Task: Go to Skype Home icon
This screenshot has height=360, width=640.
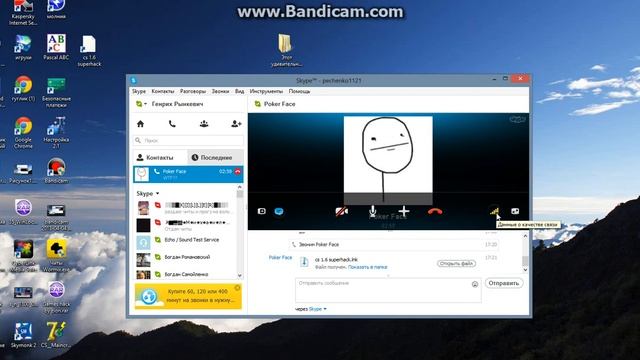Action: pyautogui.click(x=140, y=124)
